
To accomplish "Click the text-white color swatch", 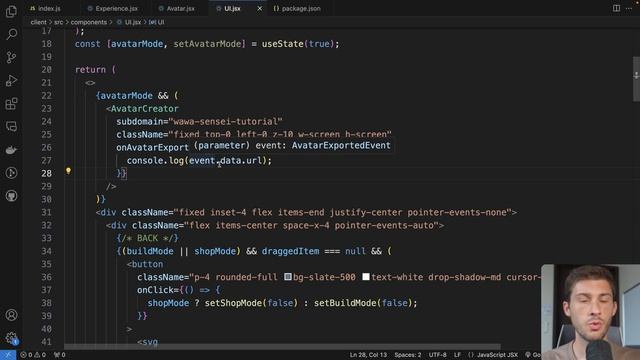I will point(366,277).
